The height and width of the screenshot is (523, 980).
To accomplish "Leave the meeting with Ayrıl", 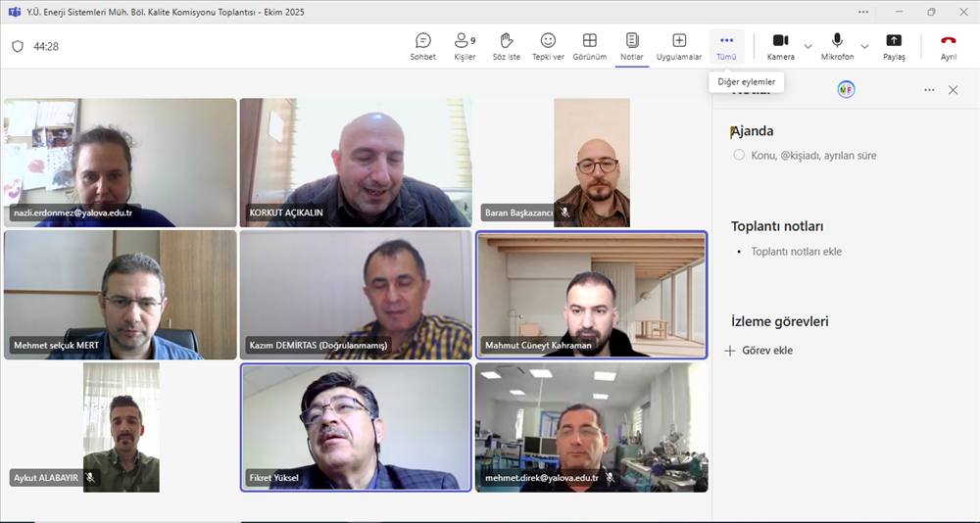I will click(948, 45).
